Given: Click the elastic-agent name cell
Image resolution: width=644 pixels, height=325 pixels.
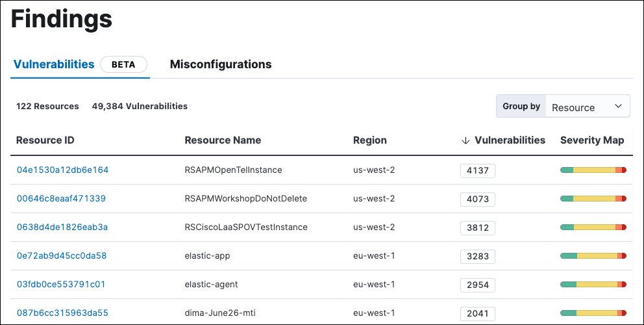Looking at the screenshot, I should pyautogui.click(x=211, y=284).
